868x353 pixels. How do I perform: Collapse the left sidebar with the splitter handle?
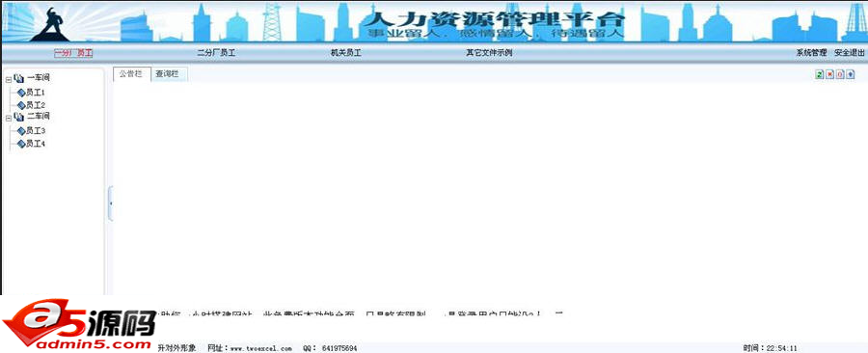[110, 204]
